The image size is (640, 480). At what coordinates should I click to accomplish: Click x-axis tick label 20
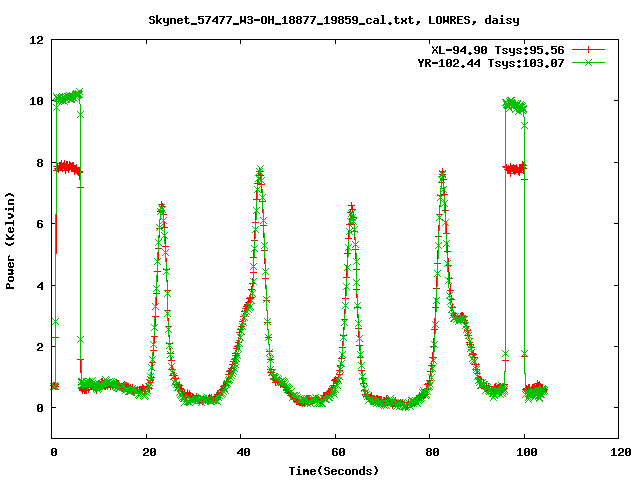click(149, 452)
